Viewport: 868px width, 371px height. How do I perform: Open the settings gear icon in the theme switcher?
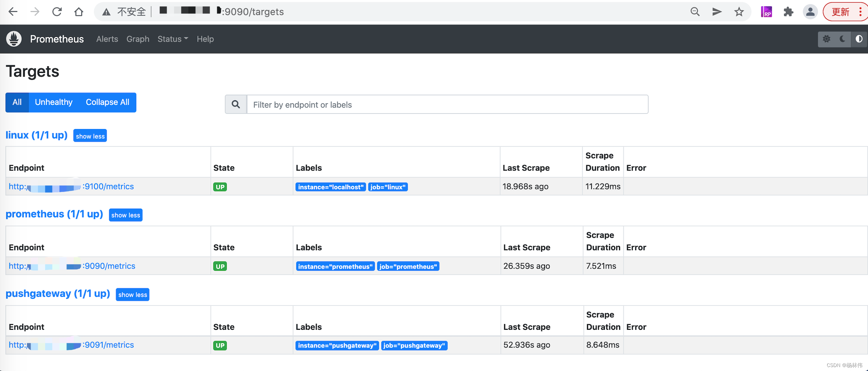(x=826, y=39)
